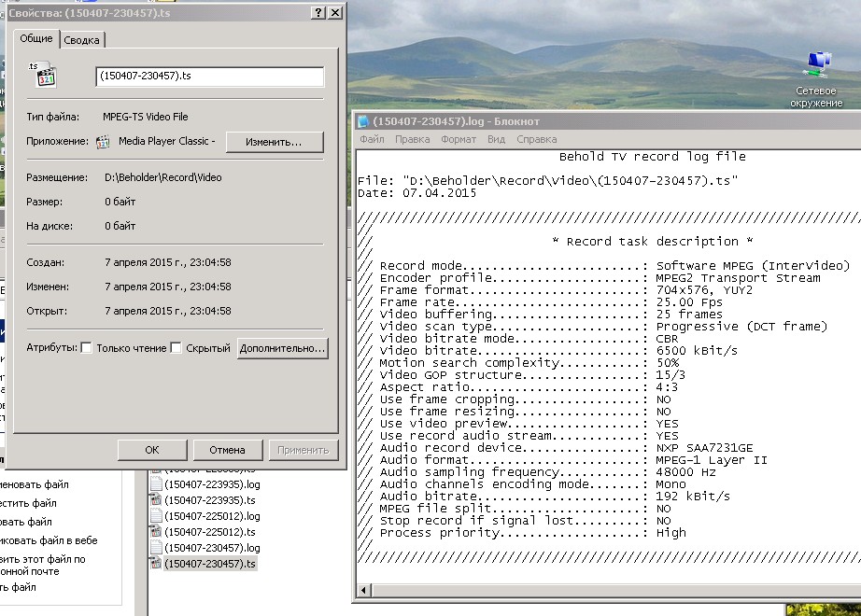Click Notepad horizontal scrollbar left arrow
Screen dimensions: 861x616
pyautogui.click(x=363, y=591)
